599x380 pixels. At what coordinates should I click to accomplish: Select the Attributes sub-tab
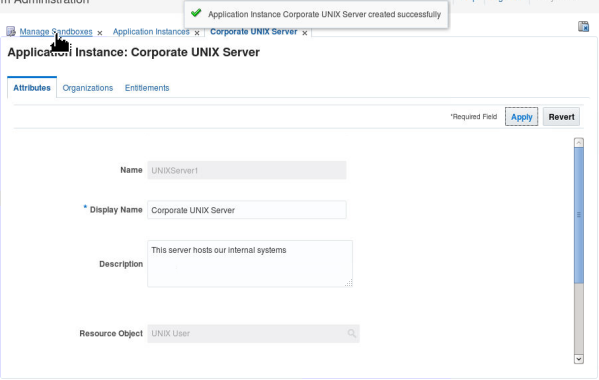(32, 88)
